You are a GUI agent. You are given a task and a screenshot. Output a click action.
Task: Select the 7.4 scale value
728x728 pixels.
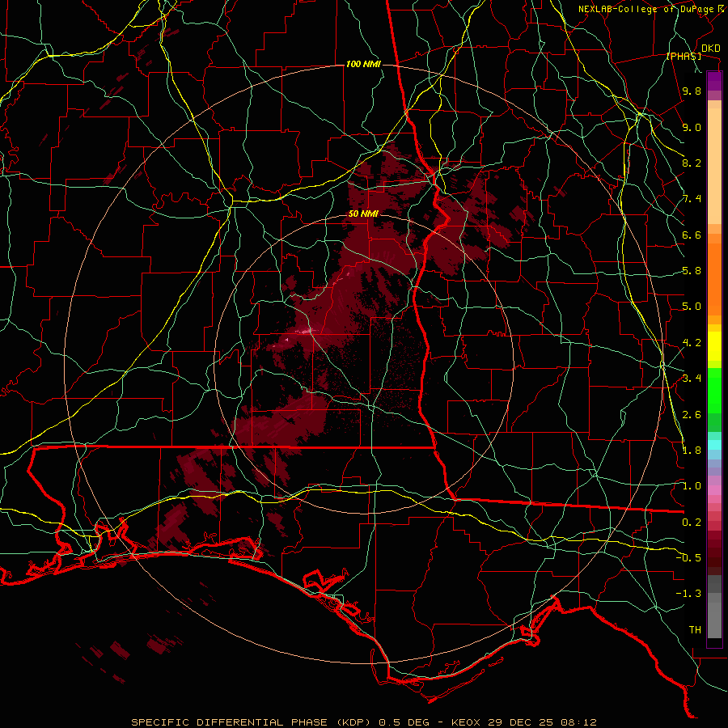point(692,199)
